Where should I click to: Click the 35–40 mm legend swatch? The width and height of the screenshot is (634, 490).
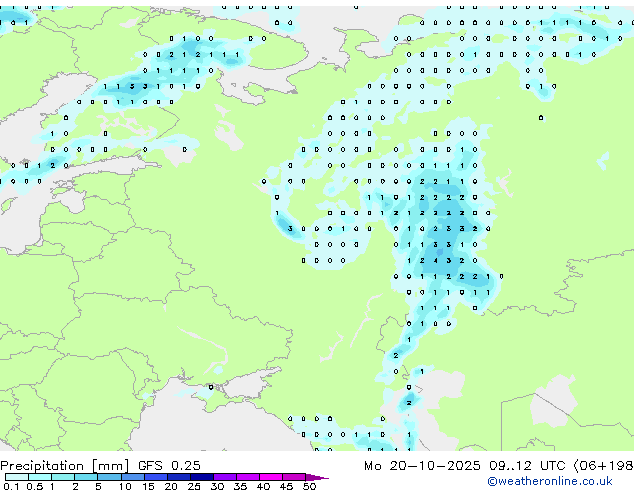[247, 477]
